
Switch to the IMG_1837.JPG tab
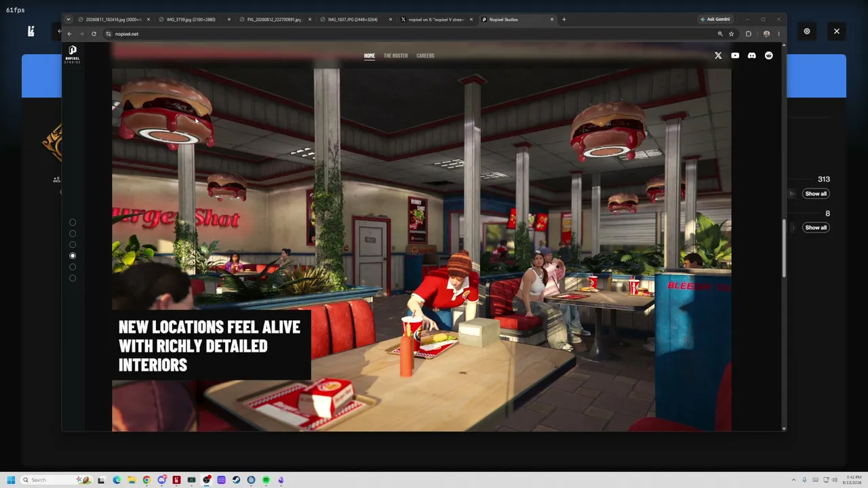point(355,20)
